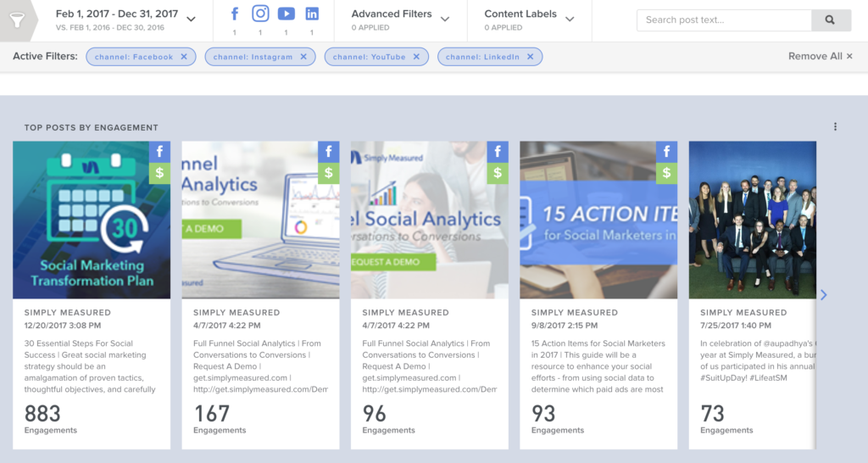Viewport: 868px width, 463px height.
Task: Open the Social Marketing Transformation Plan thumbnail
Action: (92, 220)
